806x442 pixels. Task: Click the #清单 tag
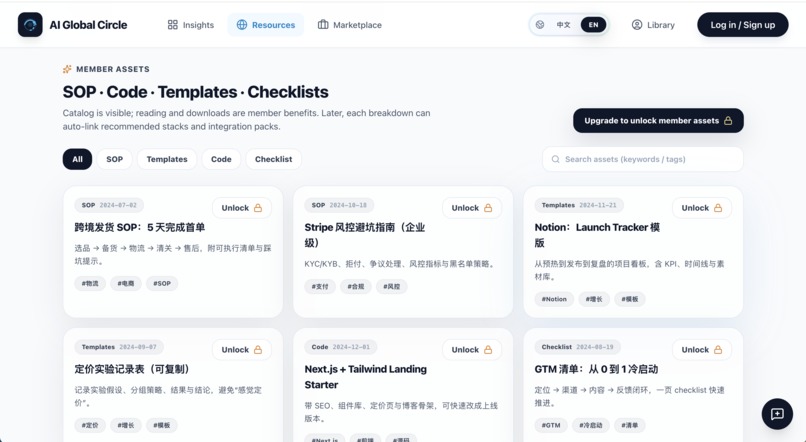point(630,425)
